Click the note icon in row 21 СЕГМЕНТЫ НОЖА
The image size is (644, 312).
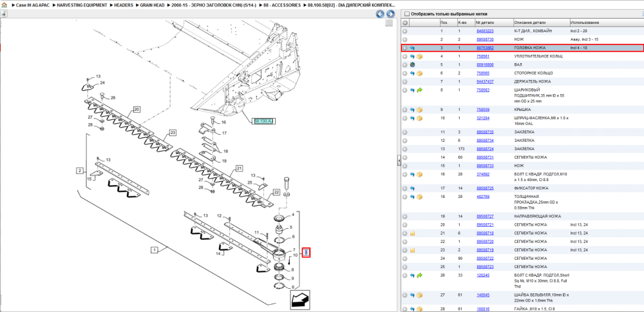click(x=412, y=233)
